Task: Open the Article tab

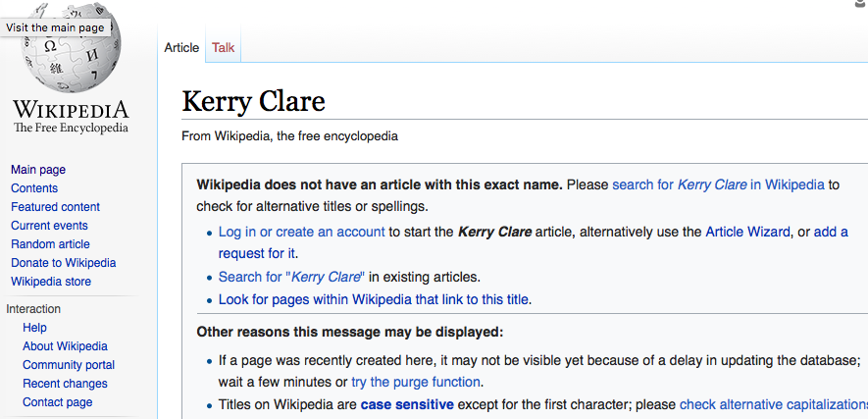Action: [181, 48]
